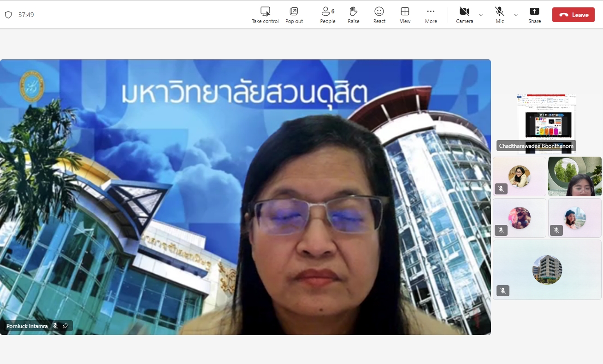Image resolution: width=603 pixels, height=364 pixels.
Task: Open the View layout options
Action: (x=405, y=15)
